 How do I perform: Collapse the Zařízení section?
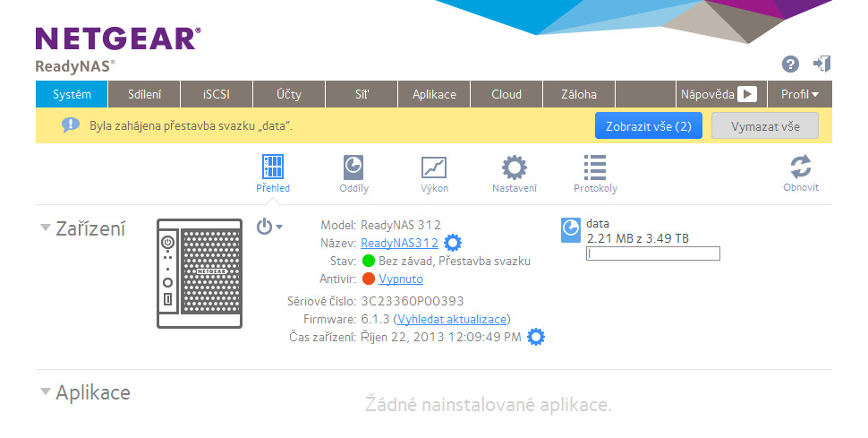46,228
